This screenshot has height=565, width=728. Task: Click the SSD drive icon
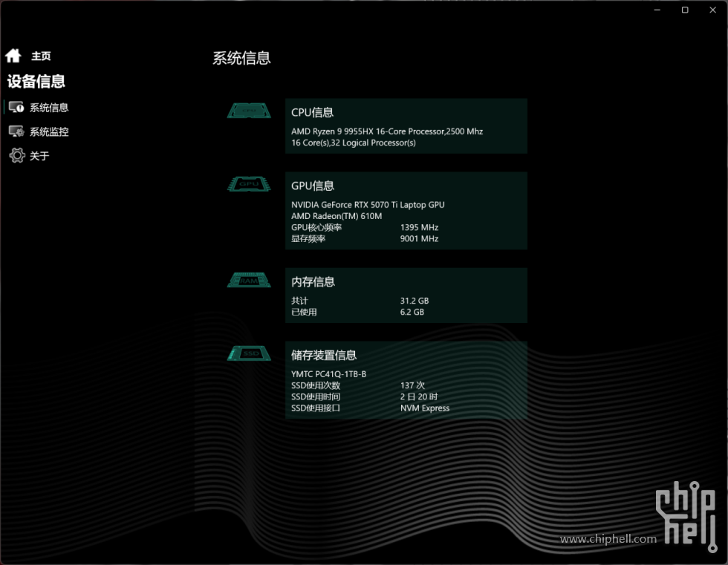point(249,353)
